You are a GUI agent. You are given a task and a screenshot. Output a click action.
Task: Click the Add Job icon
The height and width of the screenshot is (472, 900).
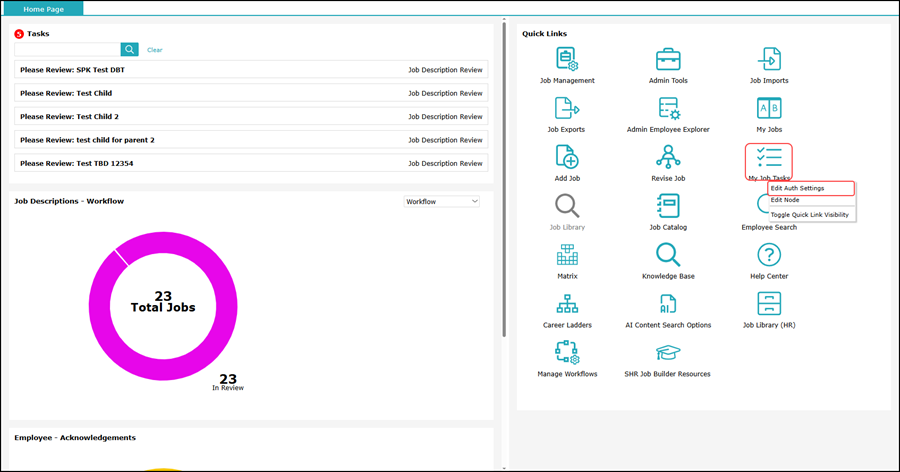(567, 157)
